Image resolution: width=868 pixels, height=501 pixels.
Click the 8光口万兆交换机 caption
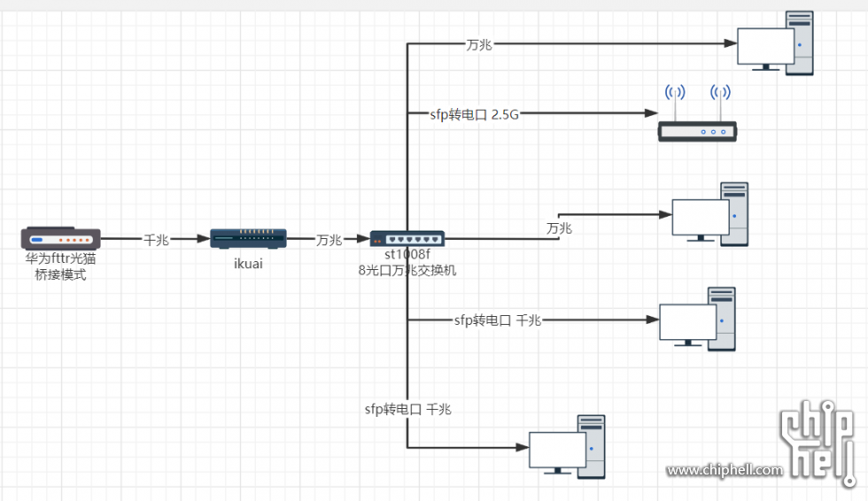407,270
